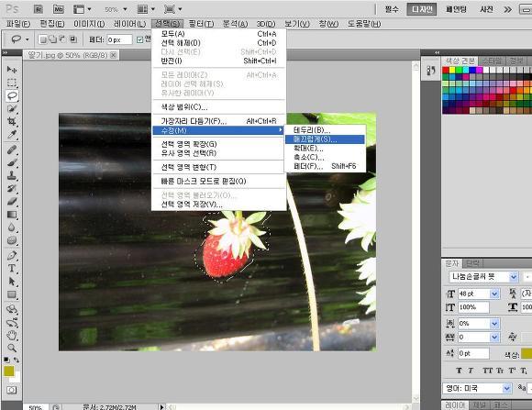Open the 0% tsume dropdown
532x410 pixels.
494,324
